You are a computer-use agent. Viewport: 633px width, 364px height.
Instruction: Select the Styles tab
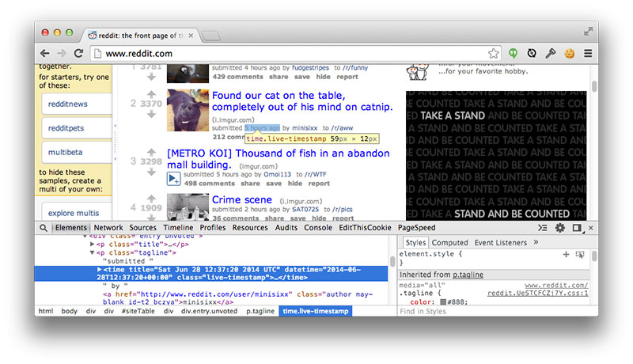pyautogui.click(x=415, y=242)
